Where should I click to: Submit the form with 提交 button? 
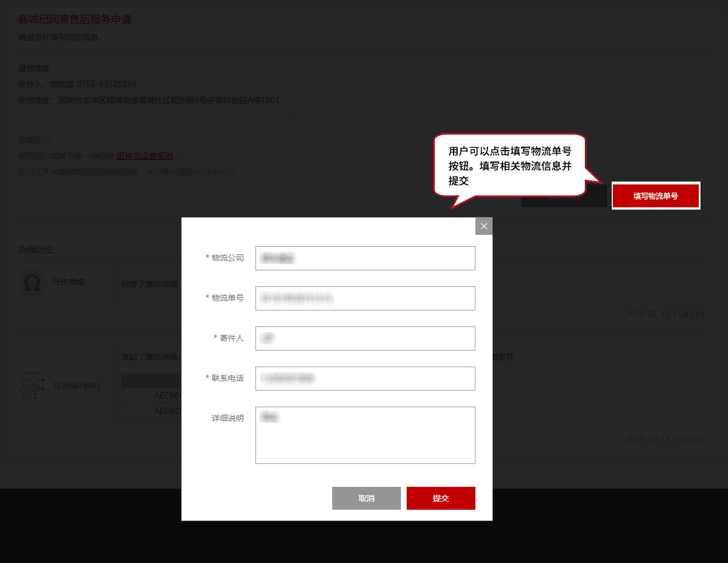440,498
